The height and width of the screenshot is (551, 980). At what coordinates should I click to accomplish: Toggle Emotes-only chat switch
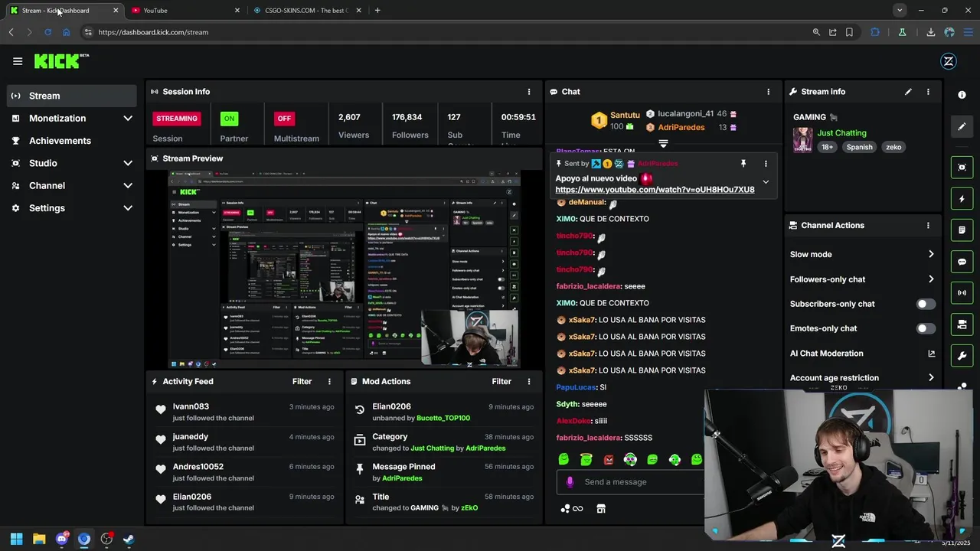click(926, 328)
